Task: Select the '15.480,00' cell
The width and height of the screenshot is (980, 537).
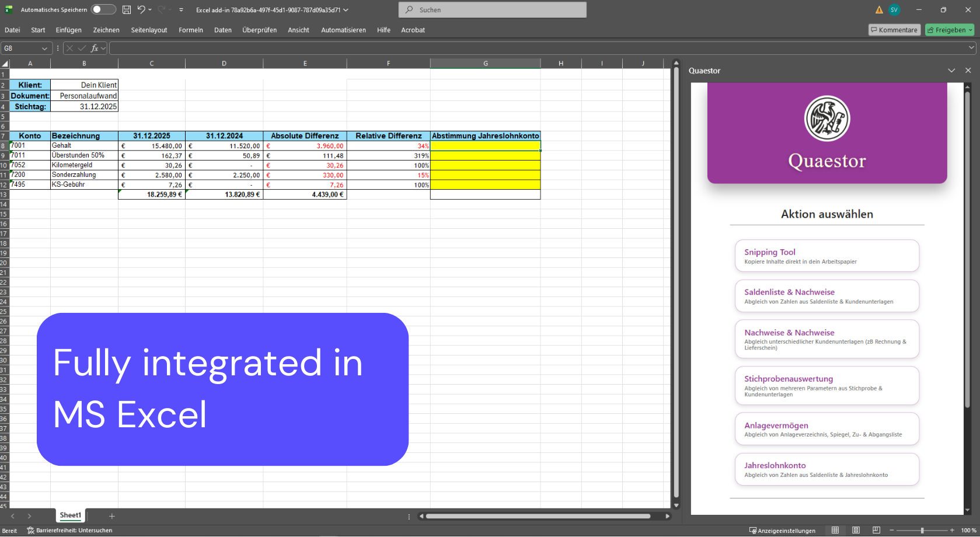Action: pyautogui.click(x=152, y=146)
